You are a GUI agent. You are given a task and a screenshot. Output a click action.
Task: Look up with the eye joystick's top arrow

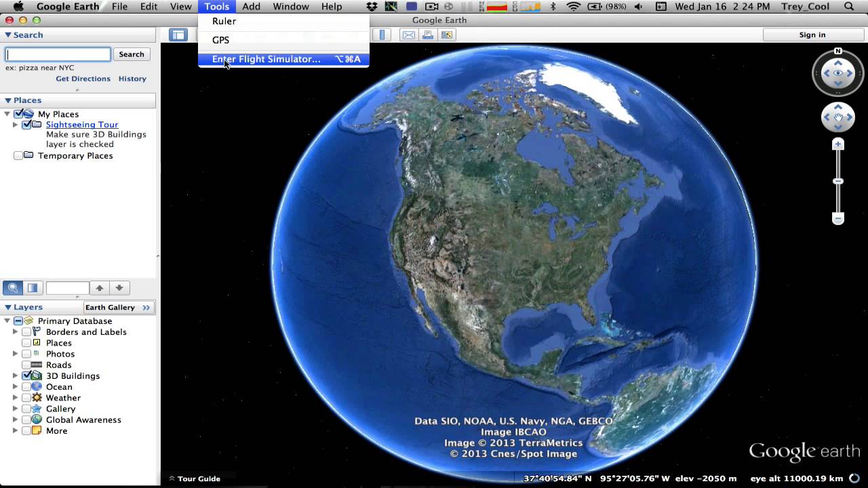[838, 62]
